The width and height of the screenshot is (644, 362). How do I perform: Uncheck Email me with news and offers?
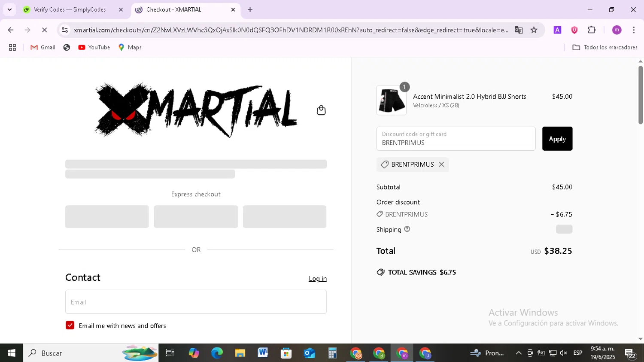[70, 325]
